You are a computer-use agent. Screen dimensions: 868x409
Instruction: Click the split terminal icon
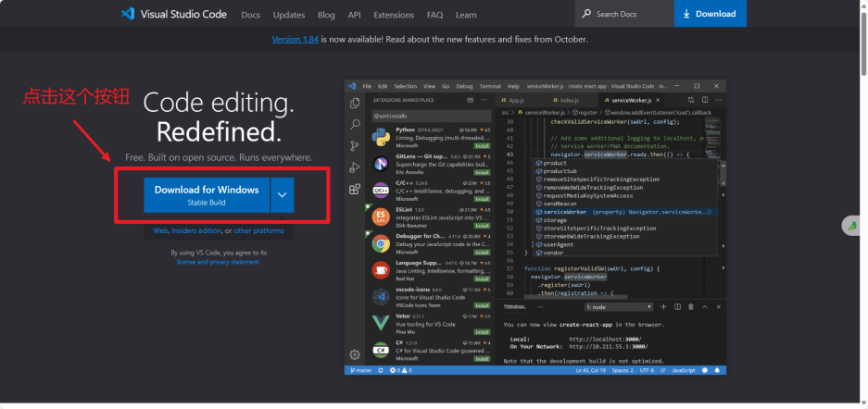(677, 307)
